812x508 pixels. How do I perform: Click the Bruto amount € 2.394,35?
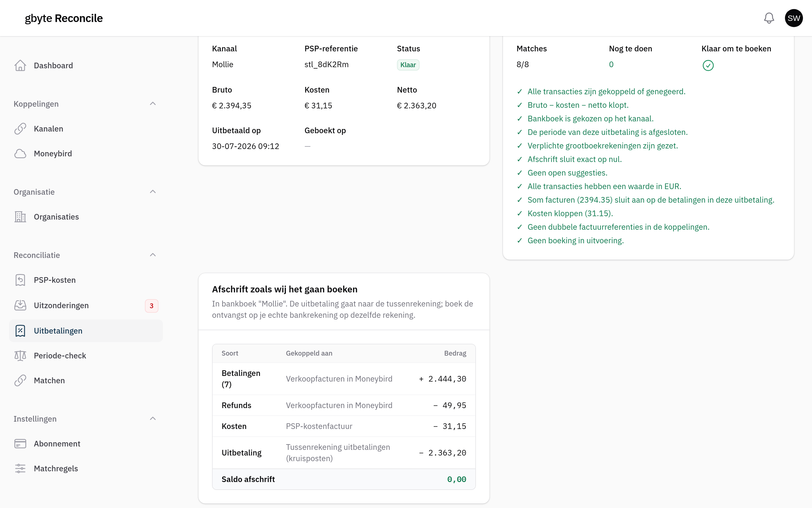click(x=231, y=106)
